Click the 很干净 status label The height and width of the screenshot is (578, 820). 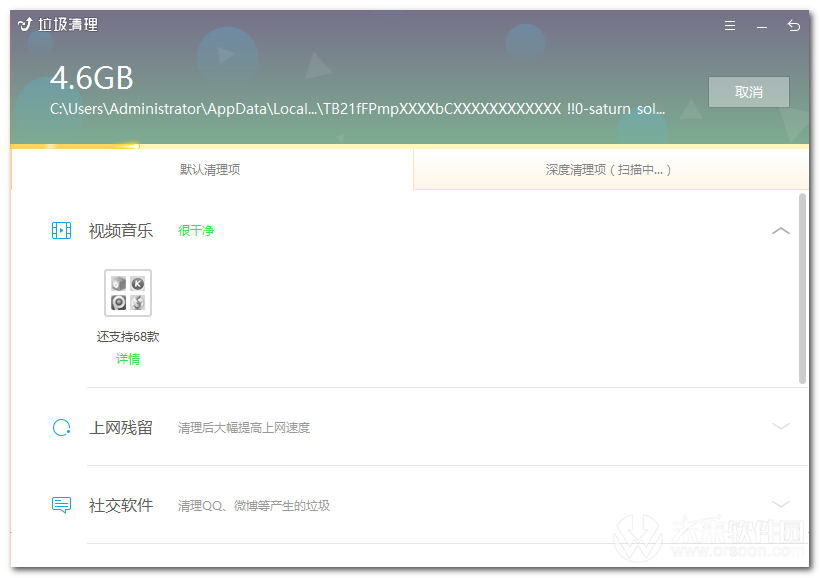pos(196,231)
